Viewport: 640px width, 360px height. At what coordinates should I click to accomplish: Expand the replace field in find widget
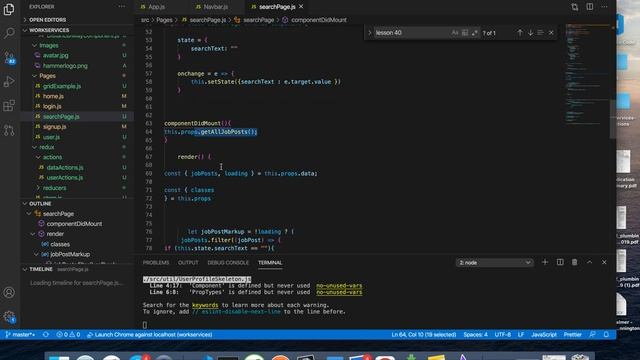(x=370, y=33)
